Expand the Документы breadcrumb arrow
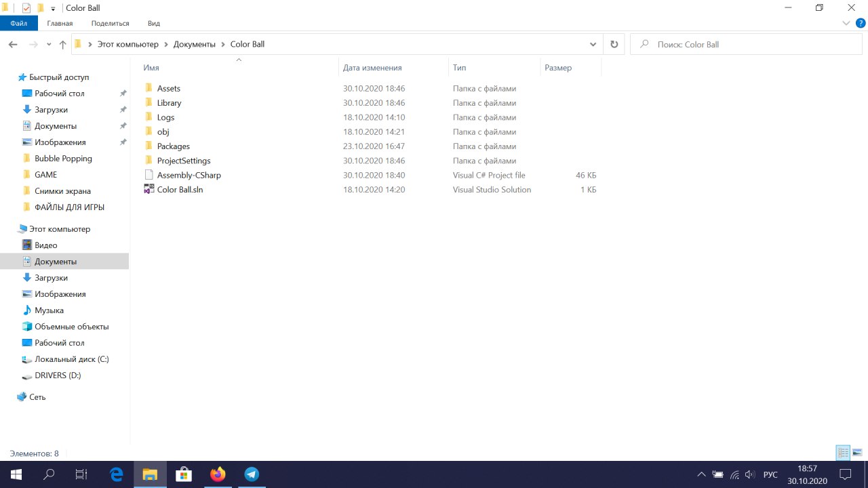Image resolution: width=868 pixels, height=488 pixels. [223, 44]
